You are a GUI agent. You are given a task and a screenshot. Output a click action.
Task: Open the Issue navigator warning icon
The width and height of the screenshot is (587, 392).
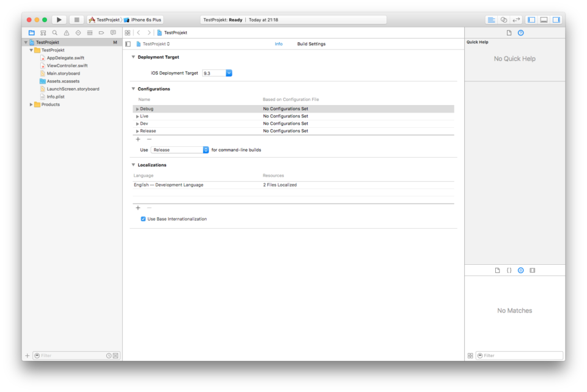(67, 33)
